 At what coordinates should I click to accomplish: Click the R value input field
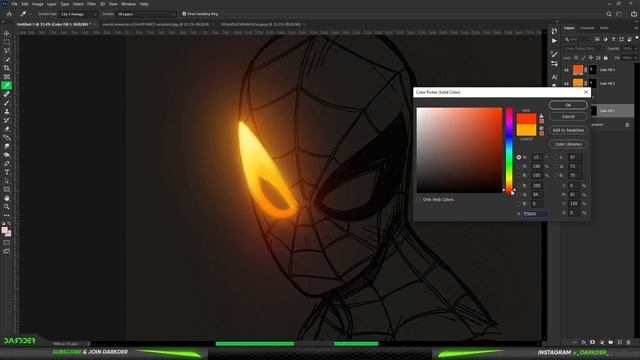pyautogui.click(x=537, y=186)
